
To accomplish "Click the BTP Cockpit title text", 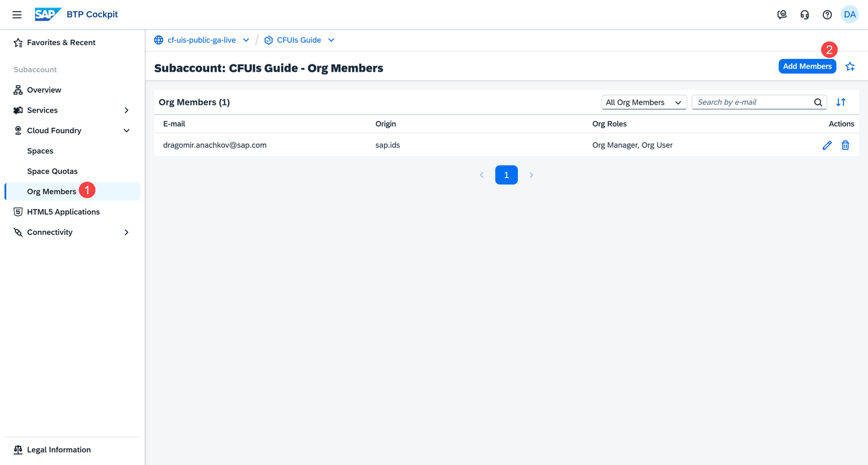I will pyautogui.click(x=92, y=14).
